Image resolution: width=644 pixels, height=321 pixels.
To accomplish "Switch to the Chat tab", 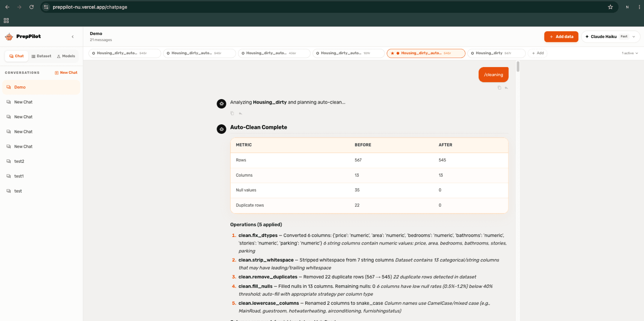I will click(x=17, y=56).
